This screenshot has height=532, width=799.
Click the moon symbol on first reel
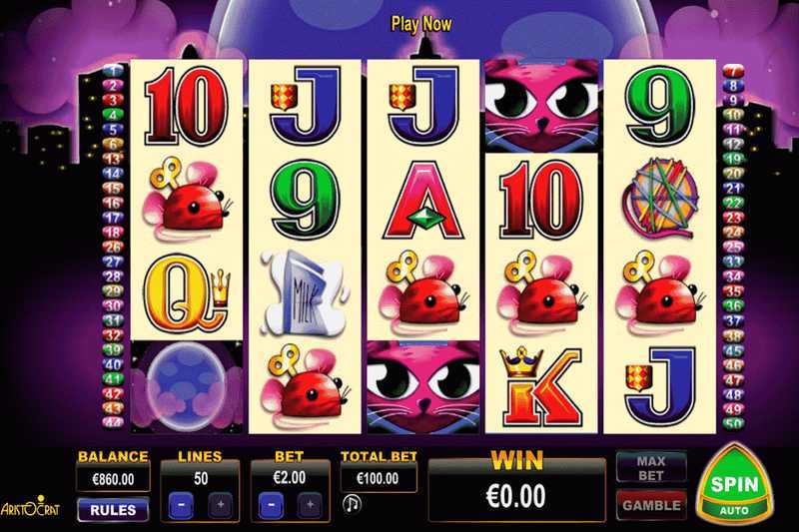[x=186, y=387]
